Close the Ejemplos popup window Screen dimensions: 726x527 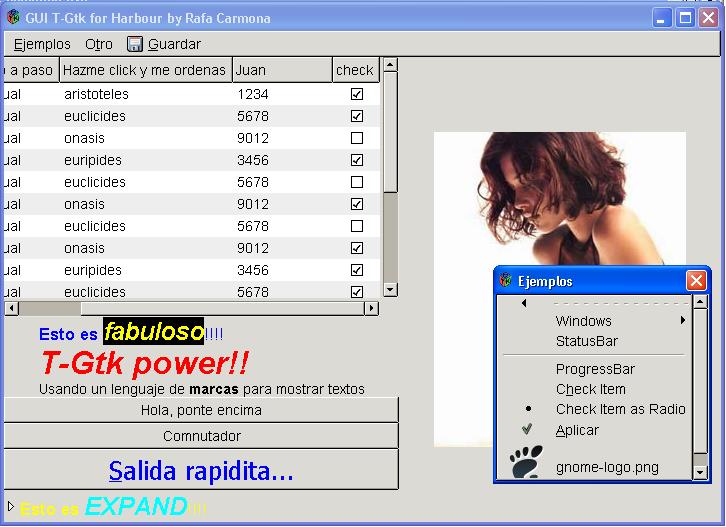696,280
